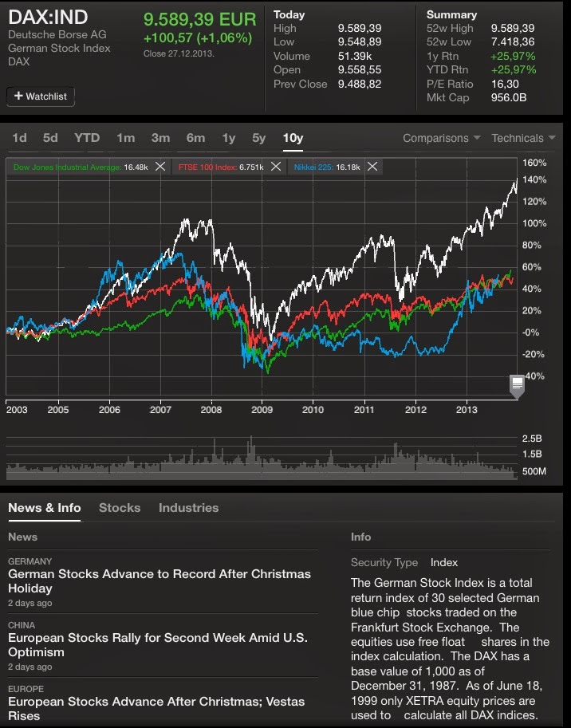This screenshot has width=571, height=728.
Task: Select the News & Info tab
Action: point(45,507)
